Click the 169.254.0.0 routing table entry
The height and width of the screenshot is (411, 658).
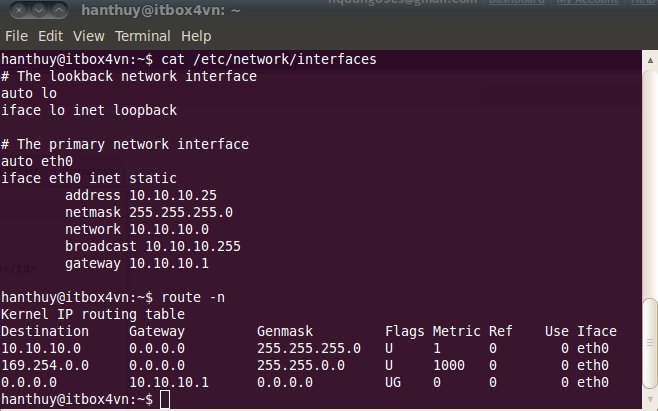(x=46, y=365)
